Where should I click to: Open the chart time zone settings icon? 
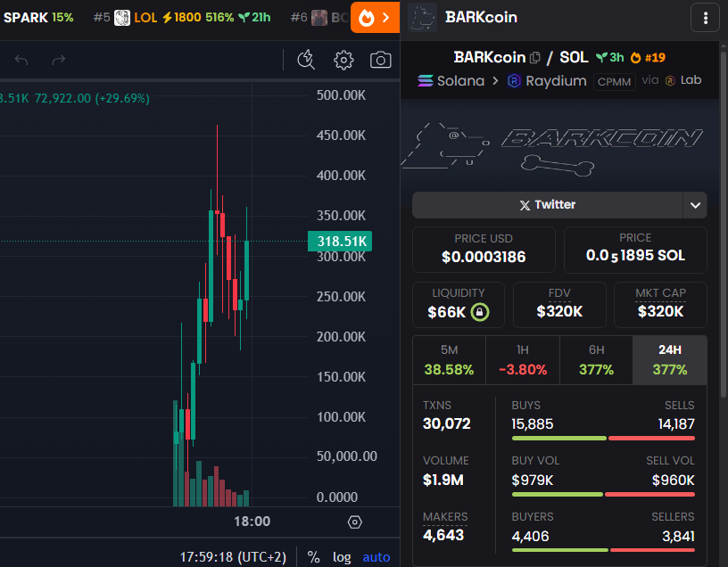355,522
